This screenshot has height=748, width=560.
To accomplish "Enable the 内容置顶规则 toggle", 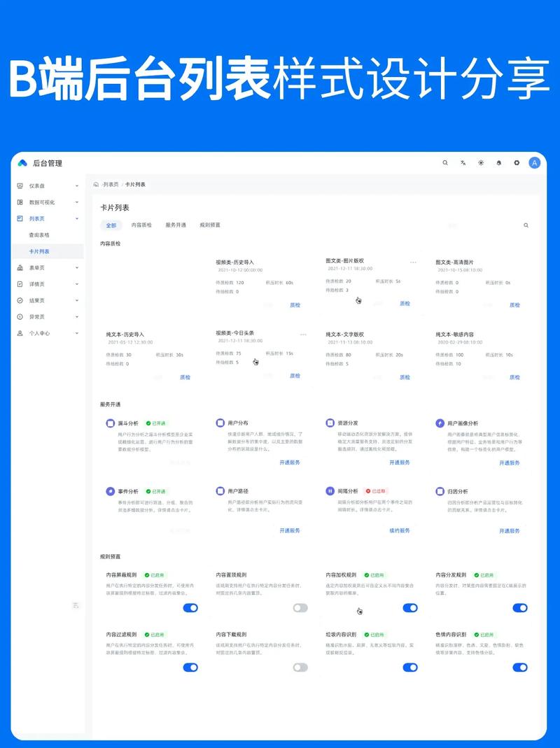I will click(300, 608).
